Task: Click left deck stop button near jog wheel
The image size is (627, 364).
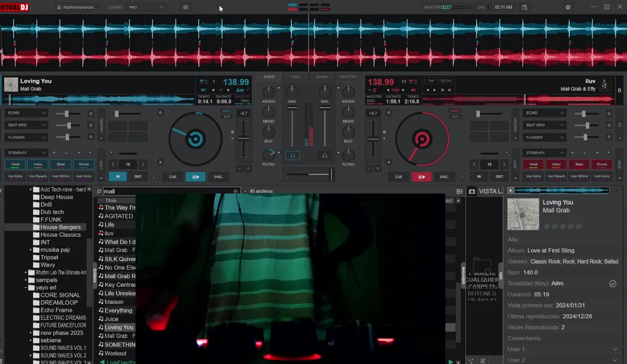Action: coord(160,162)
